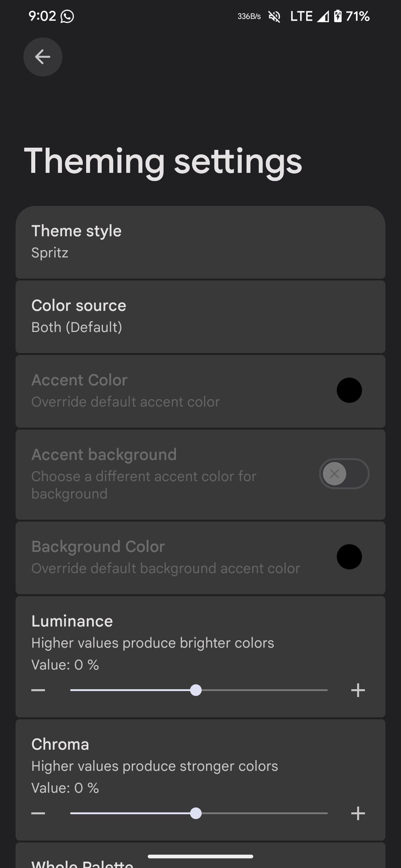
Task: Tap the Accent Color setting label
Action: click(x=79, y=380)
